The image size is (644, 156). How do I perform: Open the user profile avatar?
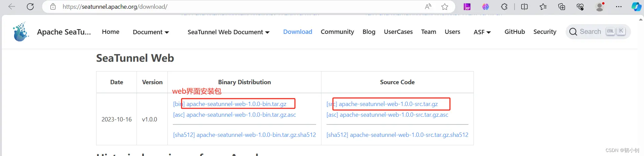pyautogui.click(x=600, y=7)
